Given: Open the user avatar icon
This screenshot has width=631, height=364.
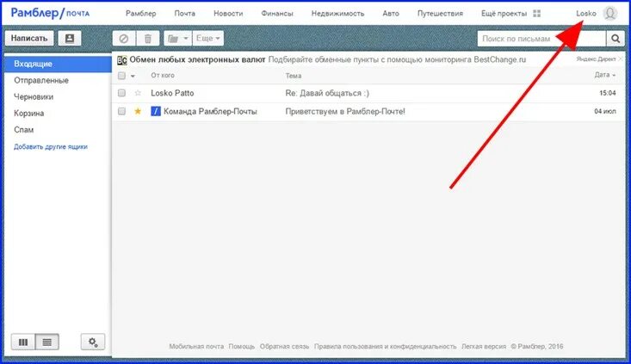Looking at the screenshot, I should click(x=610, y=13).
